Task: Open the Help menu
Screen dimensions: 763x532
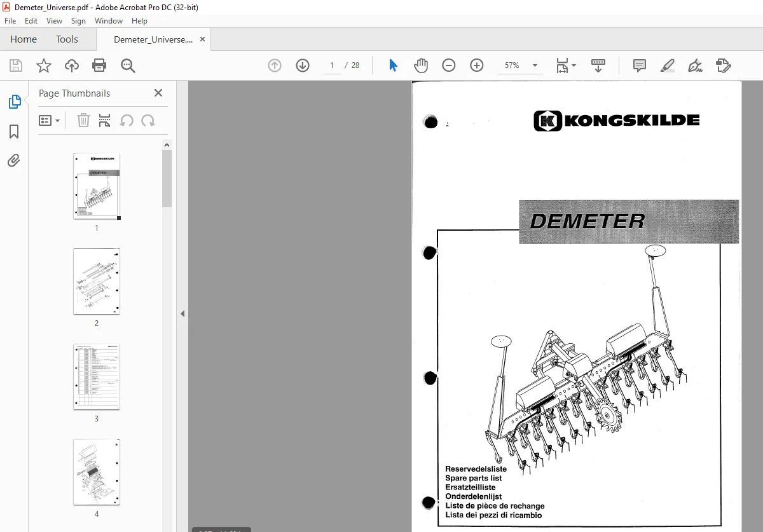Action: [x=139, y=21]
